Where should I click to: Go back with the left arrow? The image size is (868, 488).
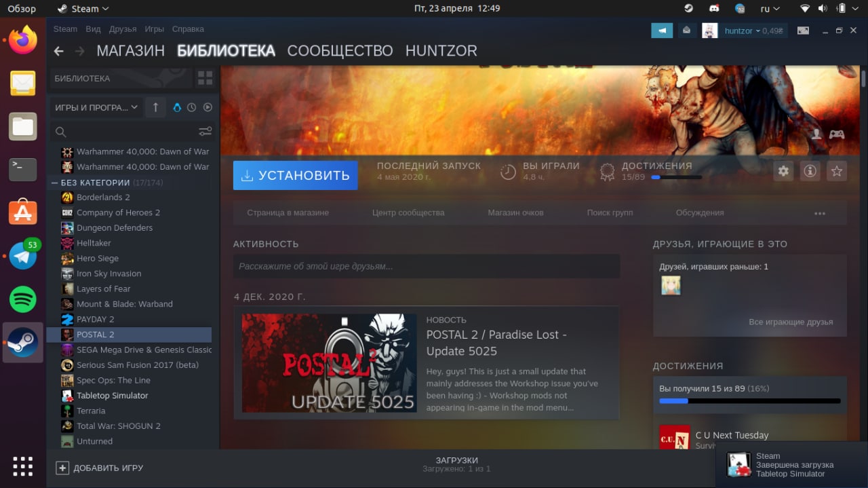click(x=59, y=51)
